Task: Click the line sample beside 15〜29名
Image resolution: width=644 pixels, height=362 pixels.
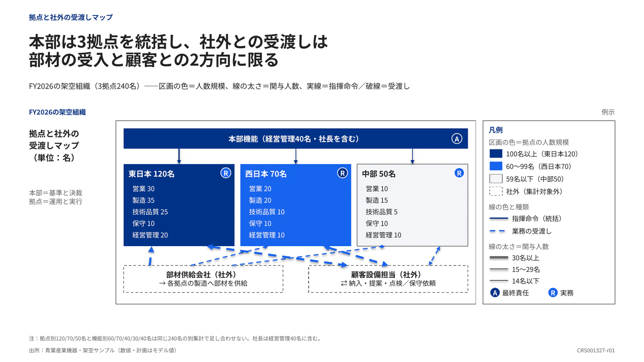Action: click(x=499, y=269)
